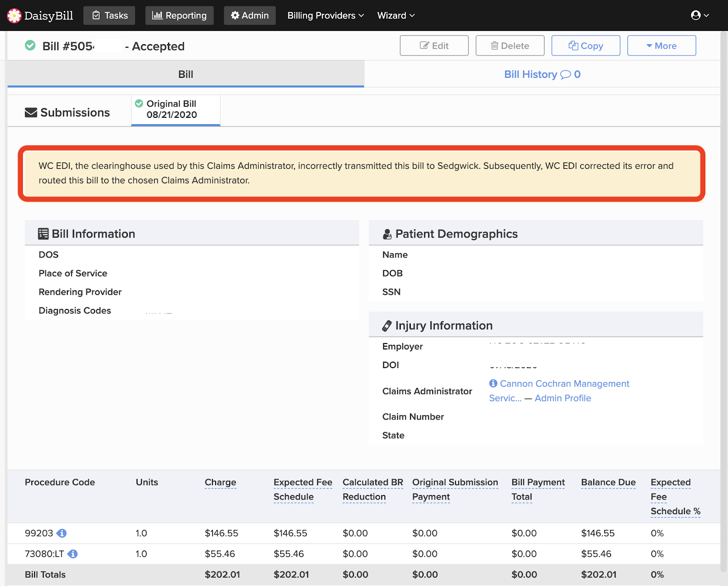The height and width of the screenshot is (586, 728).
Task: Expand the More actions dropdown
Action: pos(661,45)
